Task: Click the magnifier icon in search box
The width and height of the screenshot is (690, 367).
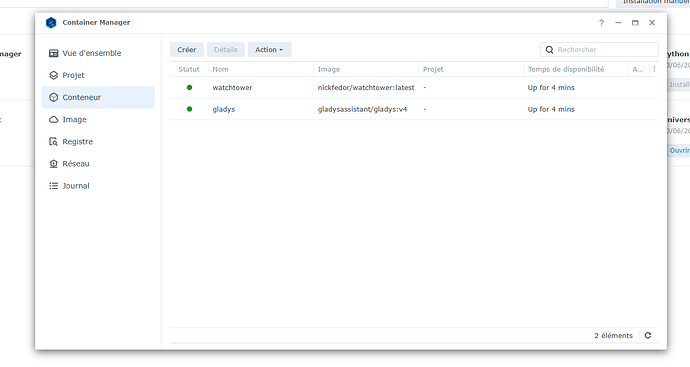Action: tap(550, 50)
